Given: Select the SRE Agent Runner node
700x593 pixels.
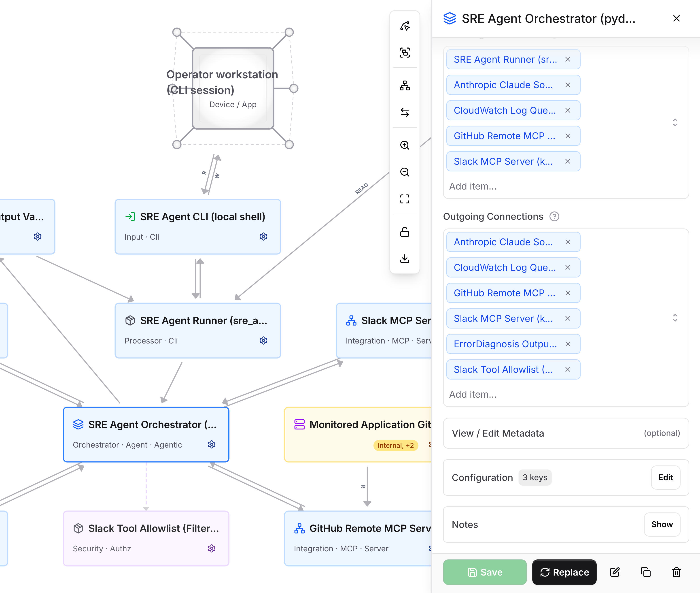Looking at the screenshot, I should coord(198,331).
